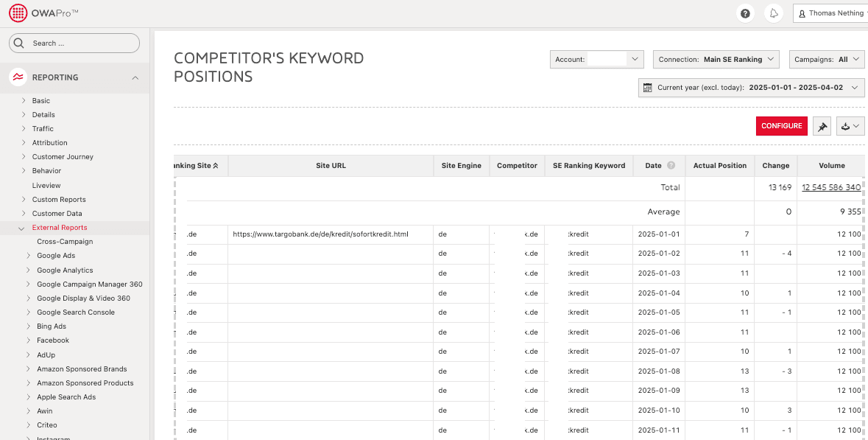Click the calendar icon in date range
Image resolution: width=868 pixels, height=440 pixels.
click(648, 88)
